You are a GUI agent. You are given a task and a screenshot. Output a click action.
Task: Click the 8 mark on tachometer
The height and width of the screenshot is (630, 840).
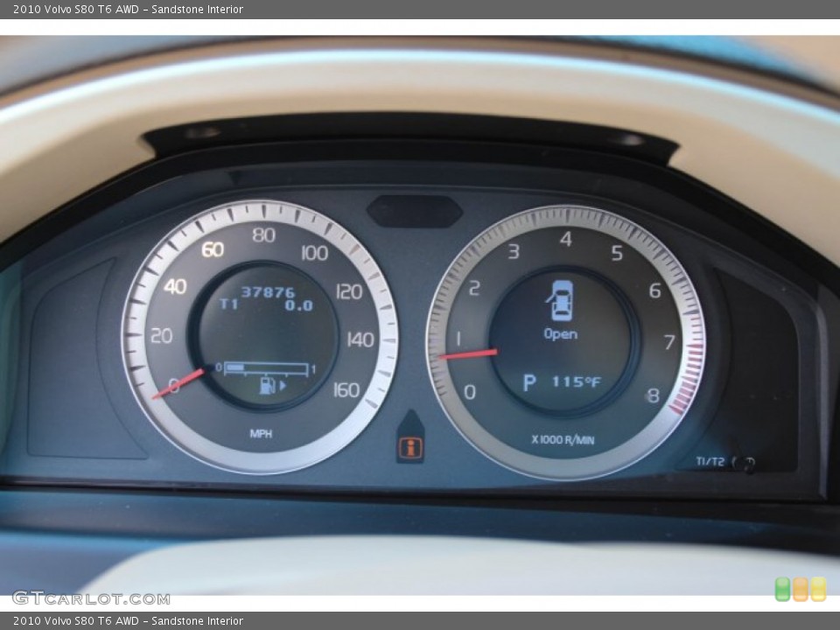[653, 395]
